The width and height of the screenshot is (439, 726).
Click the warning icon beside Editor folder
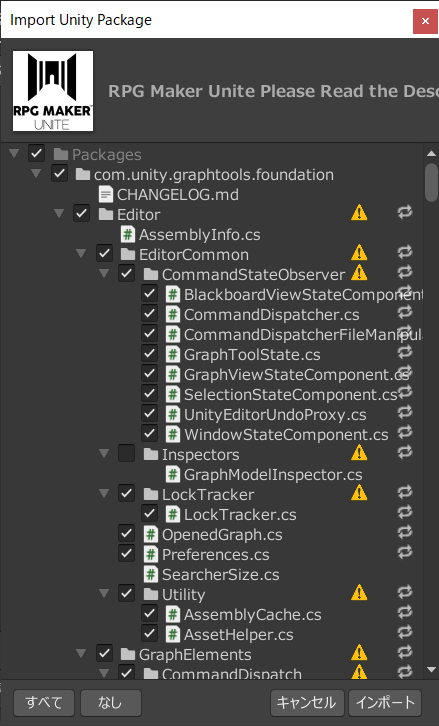[x=359, y=213]
